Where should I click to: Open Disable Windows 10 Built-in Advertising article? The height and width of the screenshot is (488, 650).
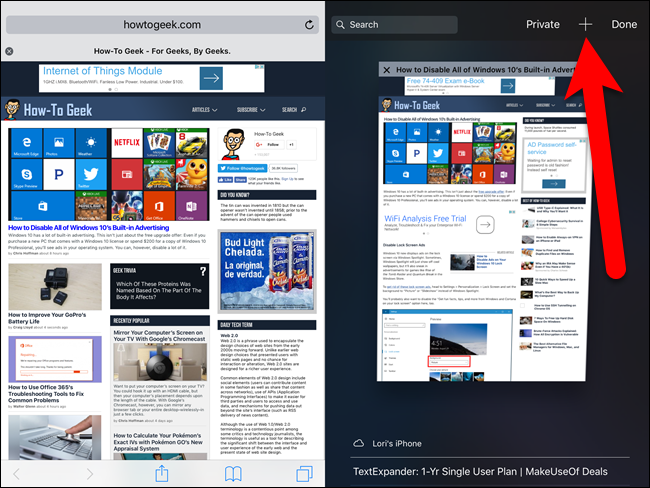89,228
